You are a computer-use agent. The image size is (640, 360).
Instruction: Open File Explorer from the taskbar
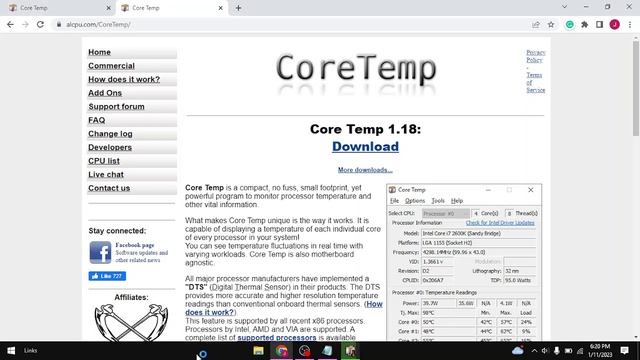click(258, 351)
